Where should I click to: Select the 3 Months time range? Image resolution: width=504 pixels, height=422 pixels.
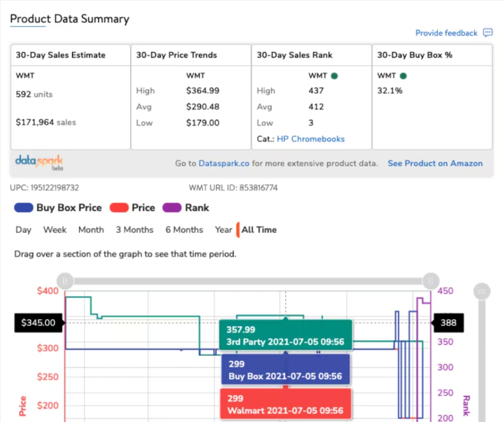[x=135, y=230]
